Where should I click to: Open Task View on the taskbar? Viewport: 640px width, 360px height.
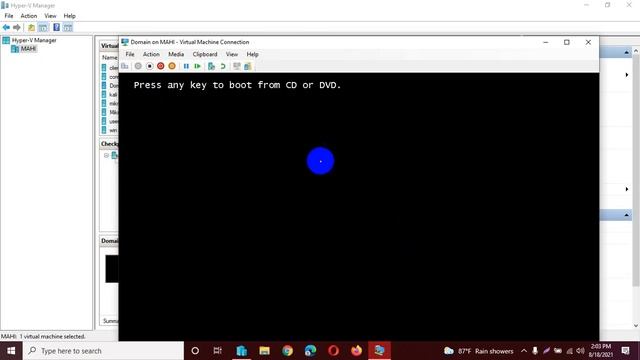(218, 351)
